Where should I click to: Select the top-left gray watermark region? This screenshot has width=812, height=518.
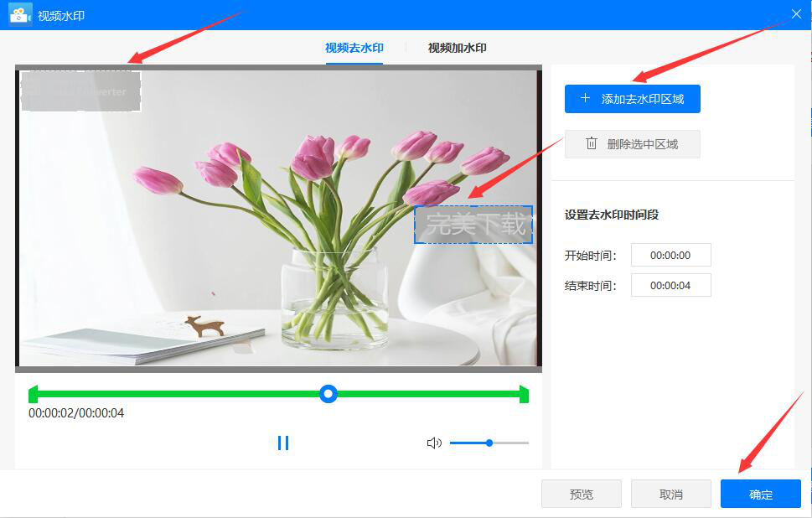coord(80,91)
